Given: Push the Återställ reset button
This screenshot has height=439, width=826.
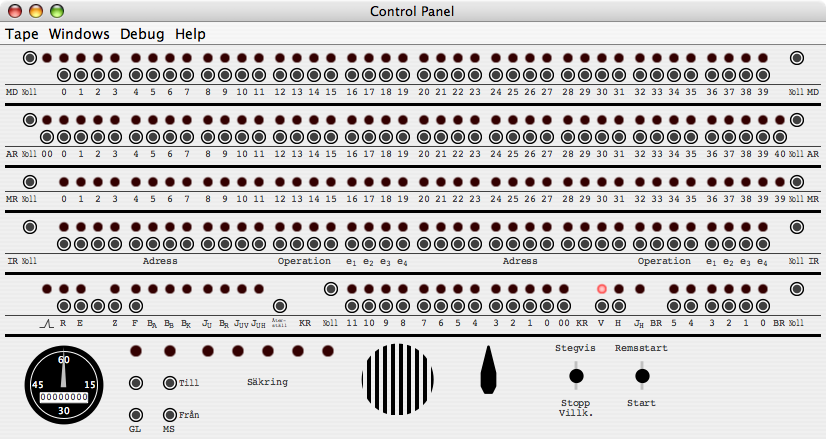Looking at the screenshot, I should click(280, 306).
